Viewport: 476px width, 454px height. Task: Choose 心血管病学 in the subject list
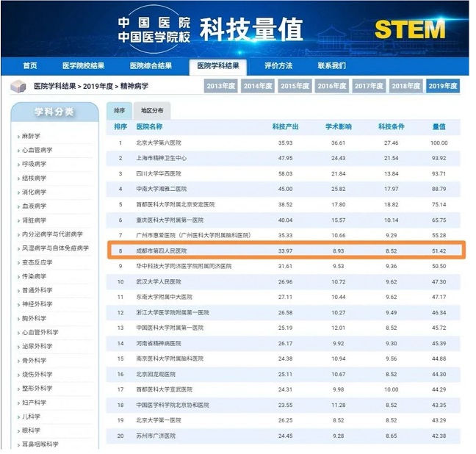click(x=37, y=150)
